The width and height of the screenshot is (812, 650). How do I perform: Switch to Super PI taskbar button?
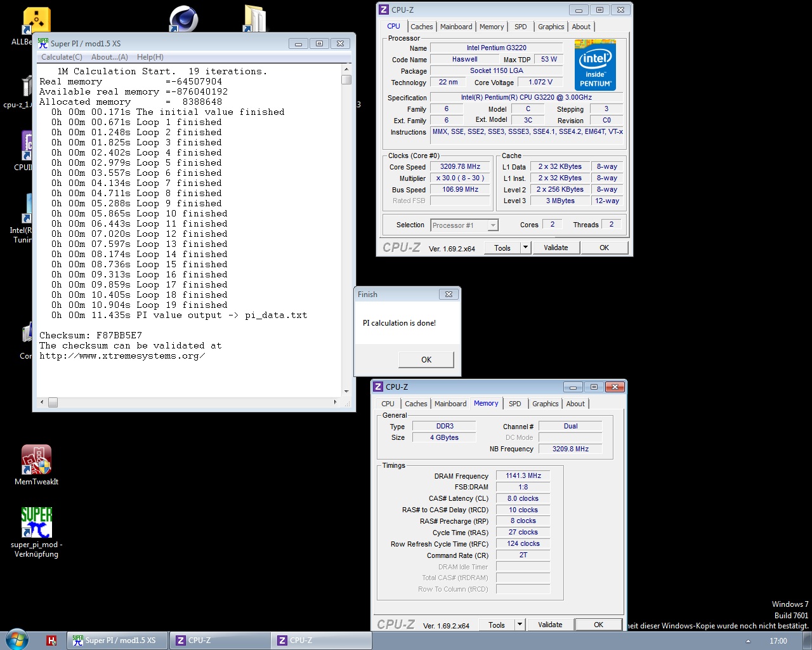click(117, 640)
